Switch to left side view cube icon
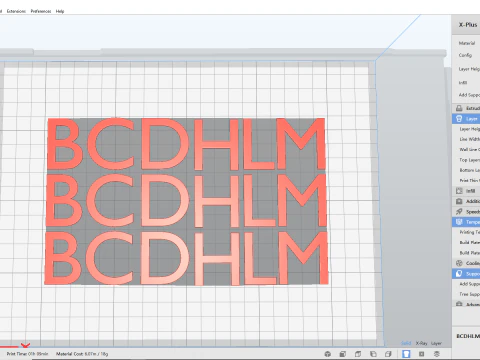 (373, 354)
